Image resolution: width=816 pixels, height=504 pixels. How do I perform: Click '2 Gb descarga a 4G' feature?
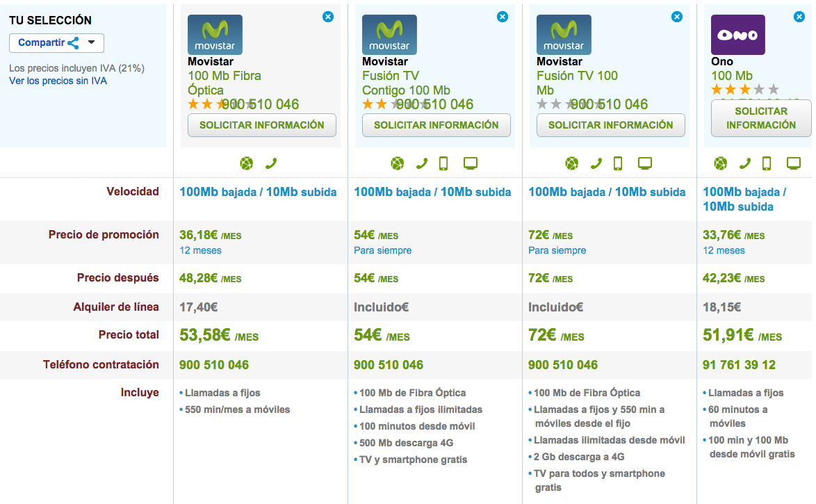pyautogui.click(x=579, y=457)
